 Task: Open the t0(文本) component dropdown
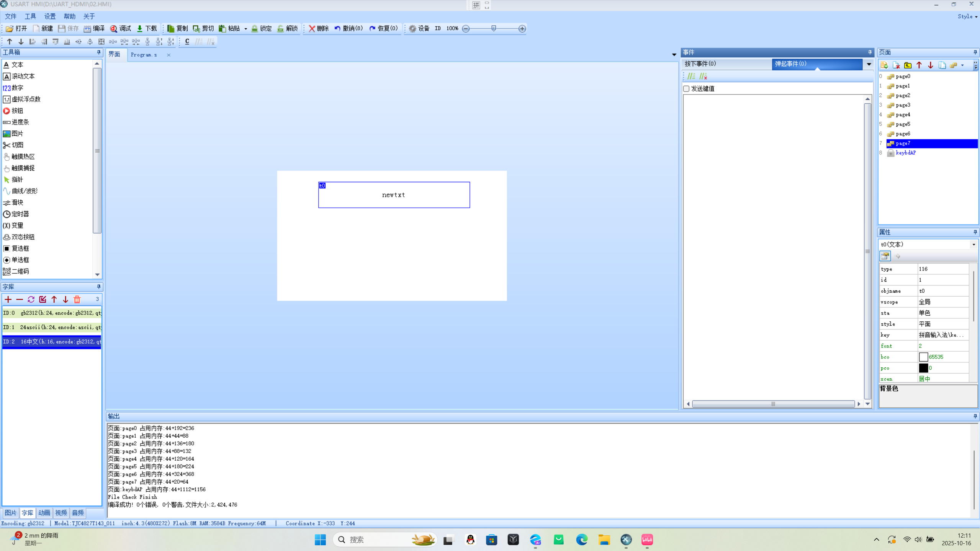[973, 245]
